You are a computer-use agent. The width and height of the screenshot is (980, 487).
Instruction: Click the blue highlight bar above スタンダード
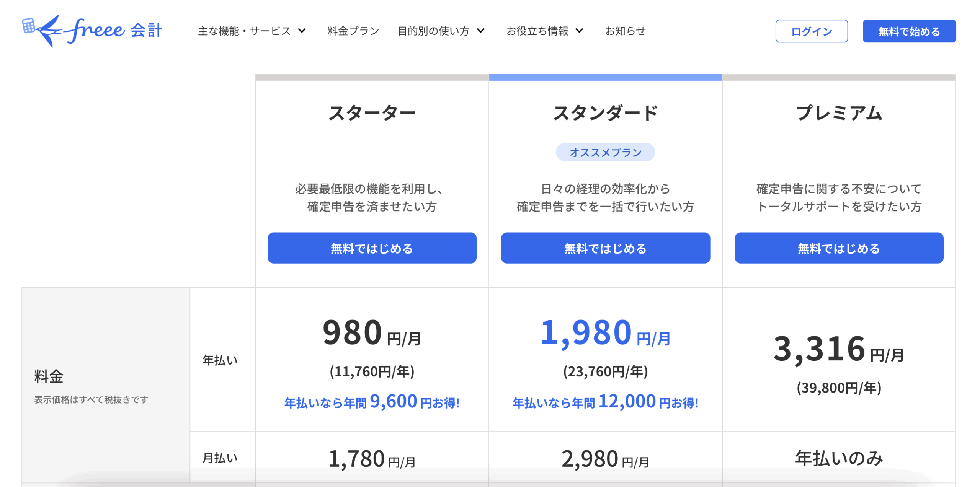point(605,77)
